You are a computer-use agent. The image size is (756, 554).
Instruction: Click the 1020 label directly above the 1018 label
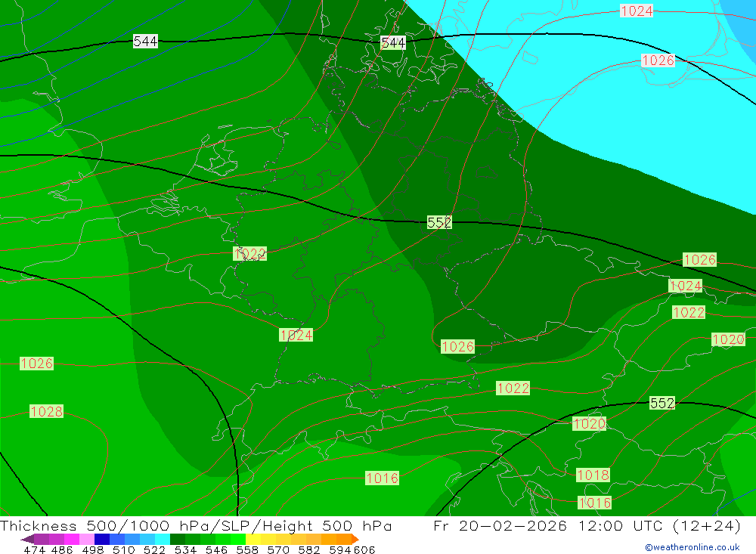(x=589, y=424)
